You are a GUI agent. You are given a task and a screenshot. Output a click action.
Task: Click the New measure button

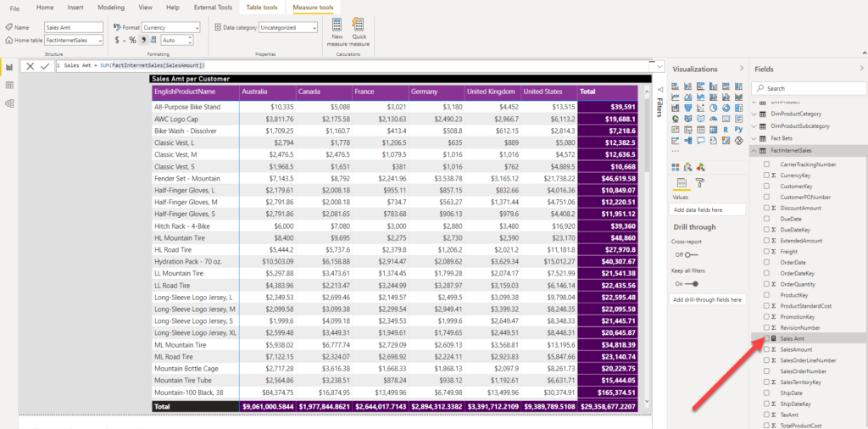point(337,32)
